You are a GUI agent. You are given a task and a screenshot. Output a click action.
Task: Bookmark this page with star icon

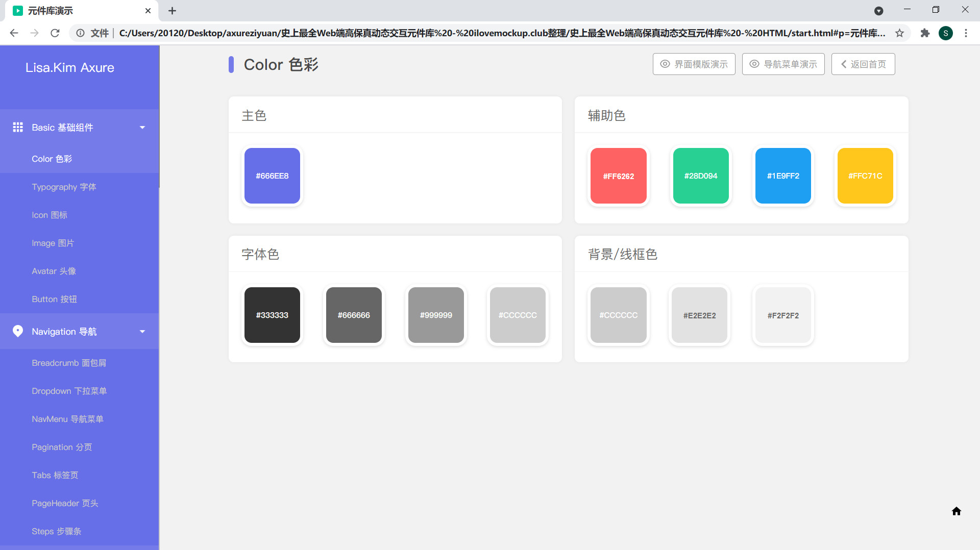point(899,33)
